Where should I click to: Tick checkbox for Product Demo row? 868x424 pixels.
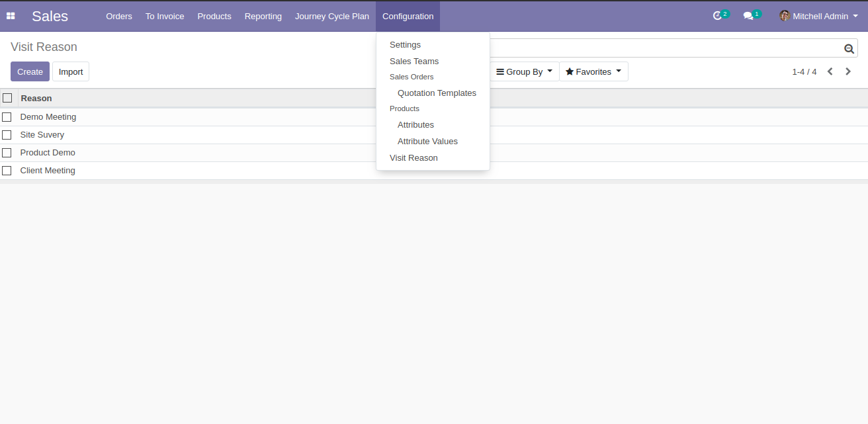point(7,153)
